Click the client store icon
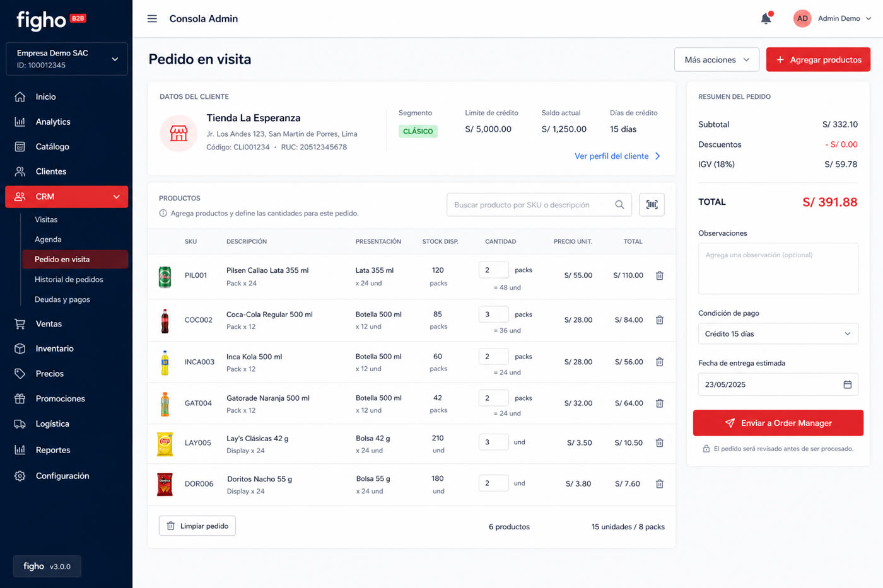This screenshot has width=883, height=588. click(178, 133)
